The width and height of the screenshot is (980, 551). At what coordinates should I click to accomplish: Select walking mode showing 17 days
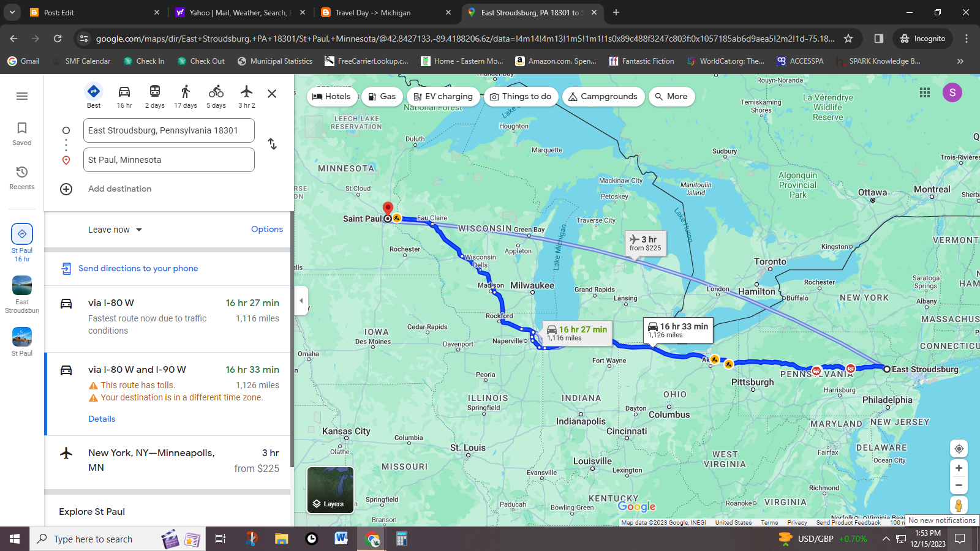pos(186,96)
